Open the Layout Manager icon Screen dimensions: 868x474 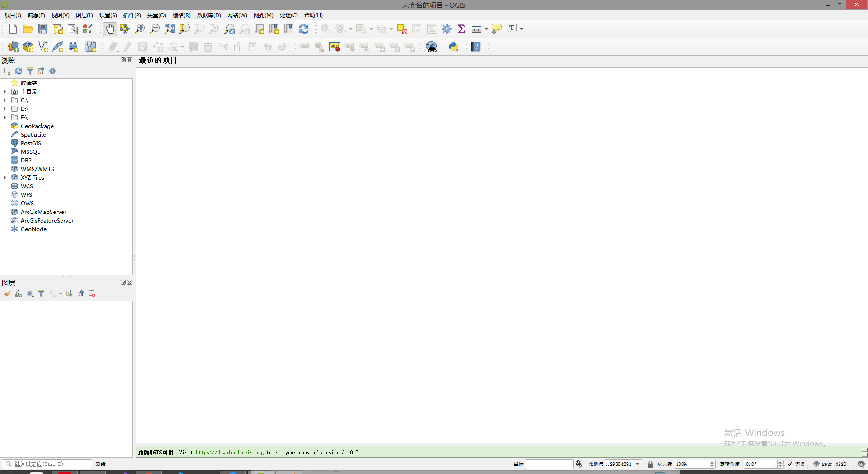(73, 29)
